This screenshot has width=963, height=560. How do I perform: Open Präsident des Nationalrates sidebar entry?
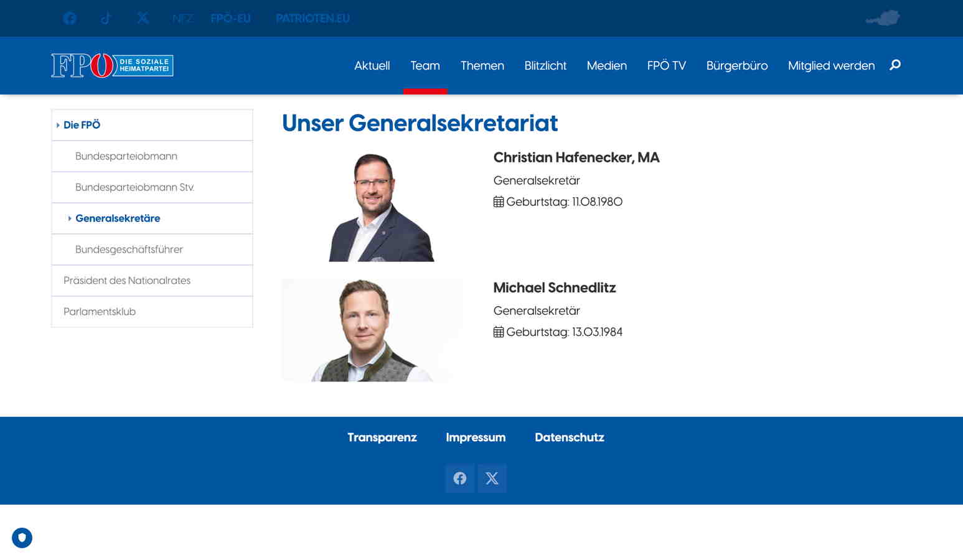click(127, 281)
